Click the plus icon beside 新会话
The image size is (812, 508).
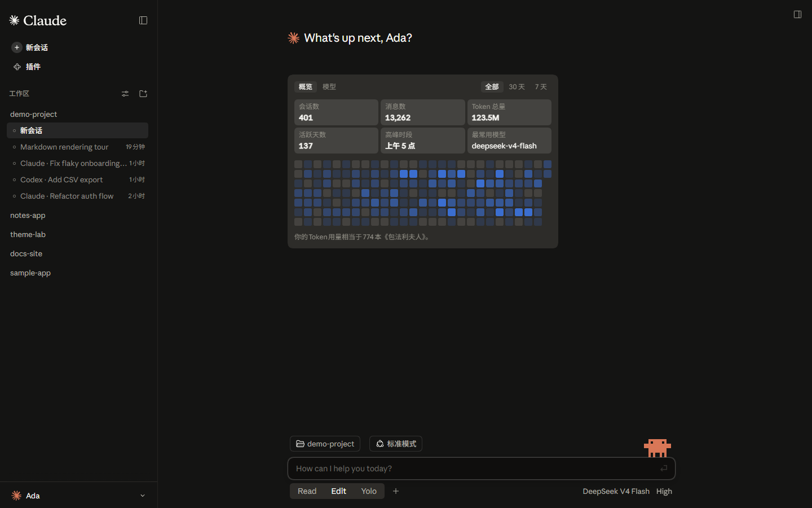point(17,47)
